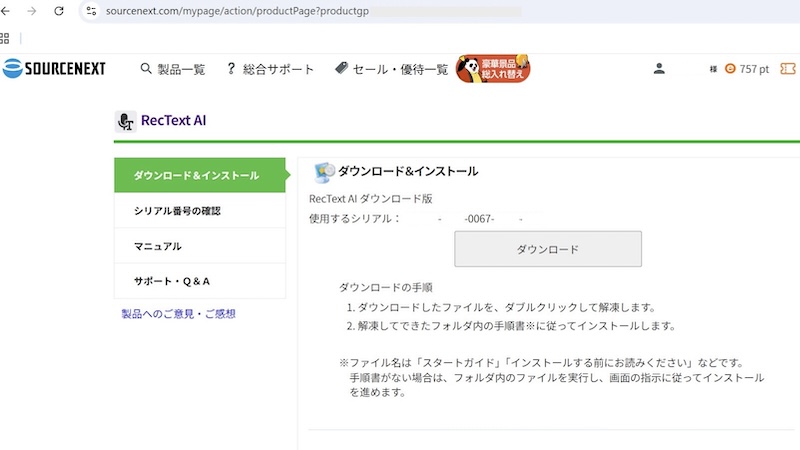Open the 総合サポート menu
800x450 pixels.
[x=270, y=69]
